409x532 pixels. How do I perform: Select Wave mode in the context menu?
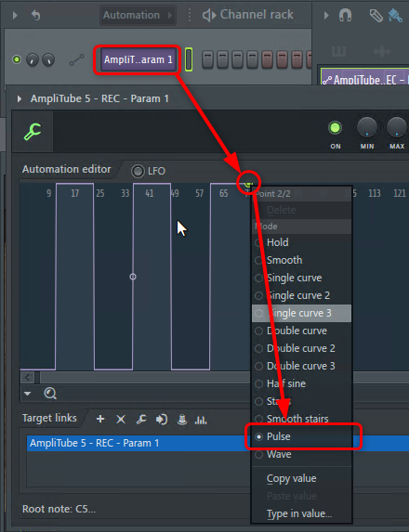[x=301, y=454]
